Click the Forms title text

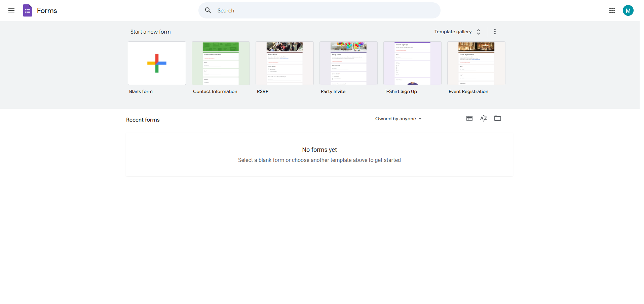point(47,10)
